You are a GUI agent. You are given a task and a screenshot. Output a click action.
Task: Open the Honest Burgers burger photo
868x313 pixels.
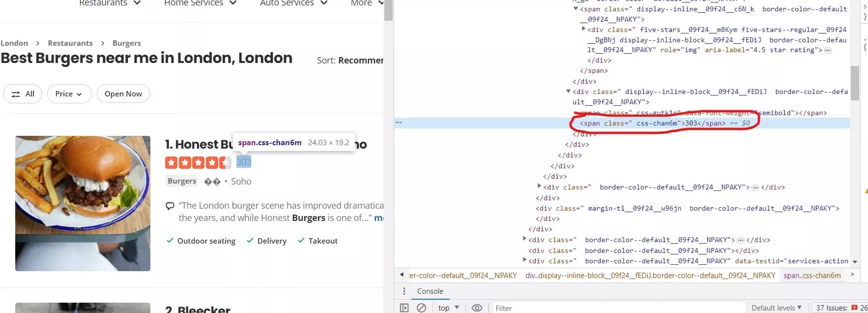pos(83,203)
